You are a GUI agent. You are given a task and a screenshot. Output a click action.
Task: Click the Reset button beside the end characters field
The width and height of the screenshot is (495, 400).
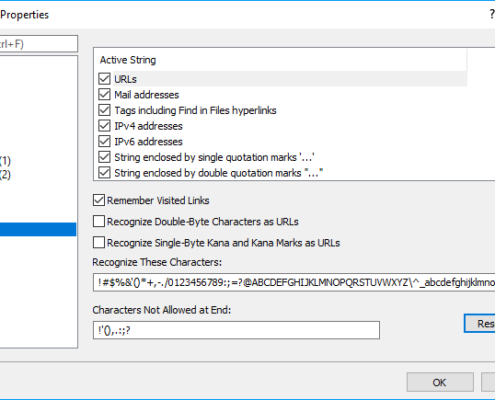click(x=480, y=323)
